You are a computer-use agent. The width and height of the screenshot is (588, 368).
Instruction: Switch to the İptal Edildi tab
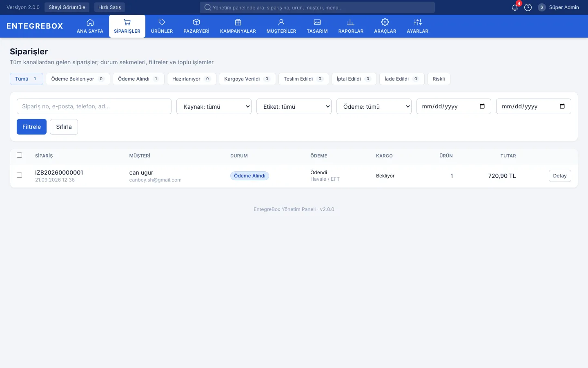[x=354, y=79]
